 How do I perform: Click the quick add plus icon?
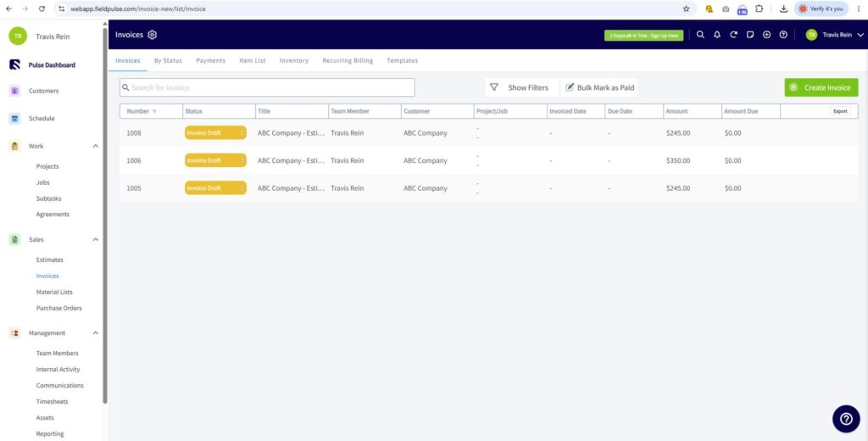pyautogui.click(x=766, y=35)
